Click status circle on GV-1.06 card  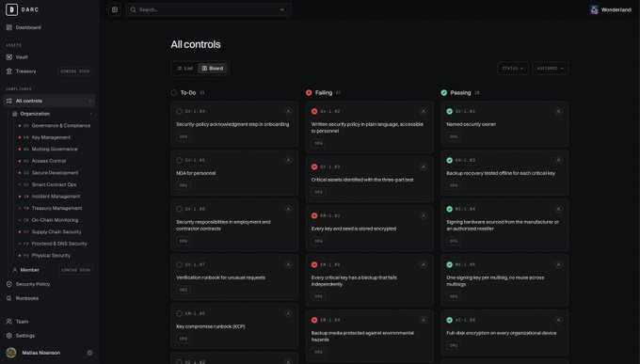179,209
